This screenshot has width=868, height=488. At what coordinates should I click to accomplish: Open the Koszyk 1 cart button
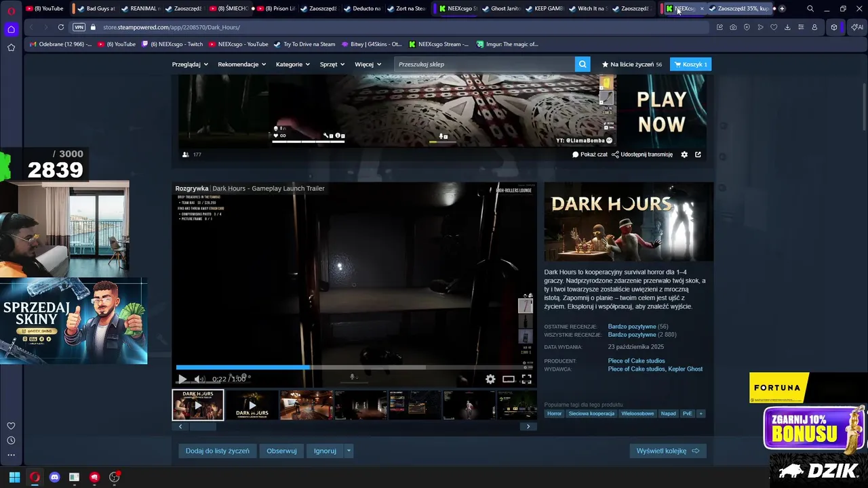click(690, 64)
